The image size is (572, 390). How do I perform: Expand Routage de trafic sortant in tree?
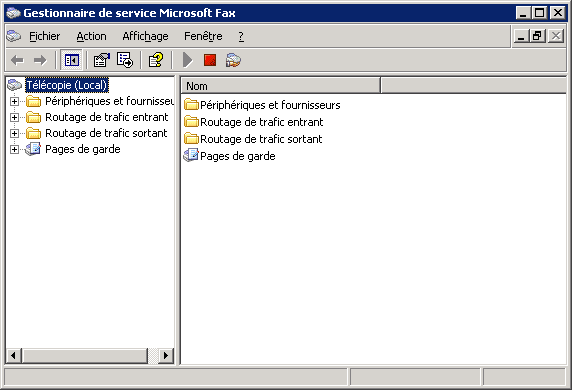[14, 133]
